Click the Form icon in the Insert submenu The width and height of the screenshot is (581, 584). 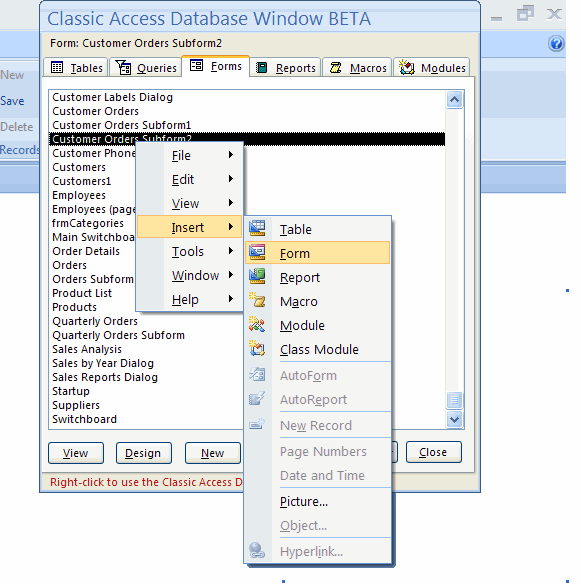pos(257,253)
